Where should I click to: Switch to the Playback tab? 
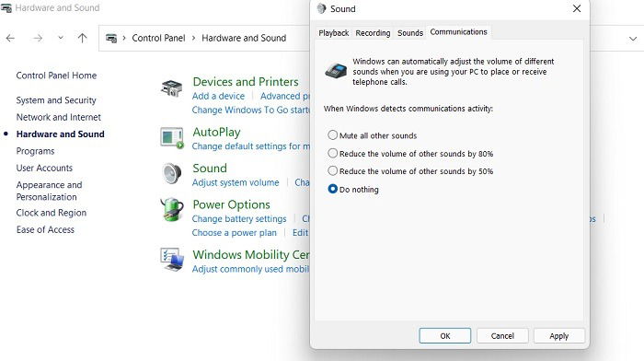333,33
